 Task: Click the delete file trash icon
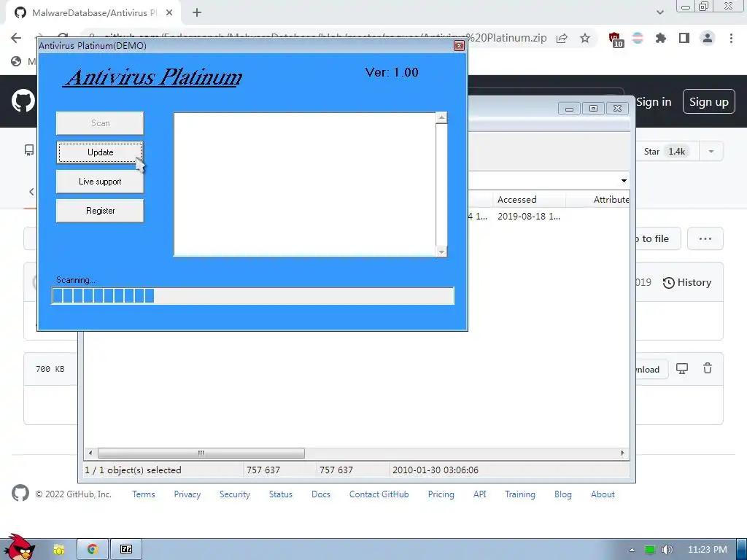(x=708, y=368)
